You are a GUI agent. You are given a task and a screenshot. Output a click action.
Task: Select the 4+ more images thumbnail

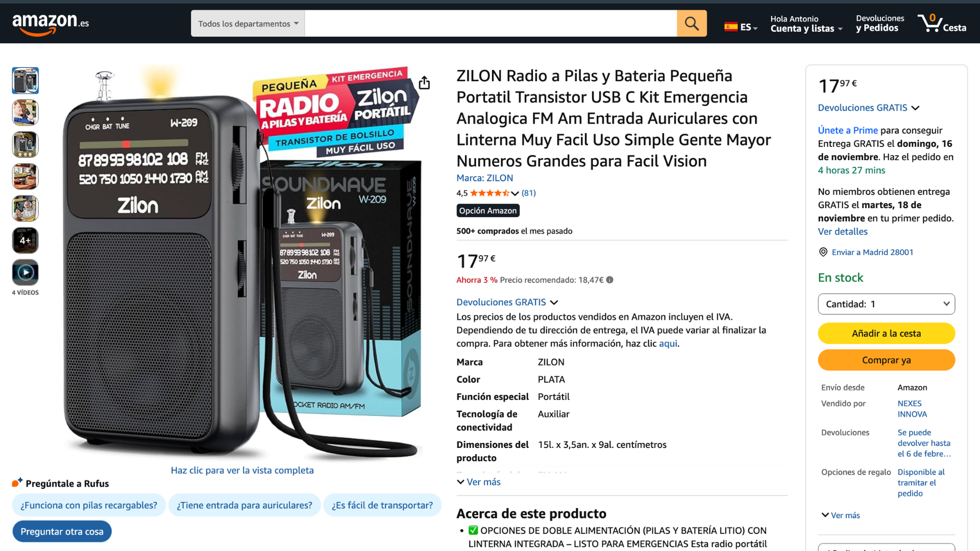click(x=26, y=240)
